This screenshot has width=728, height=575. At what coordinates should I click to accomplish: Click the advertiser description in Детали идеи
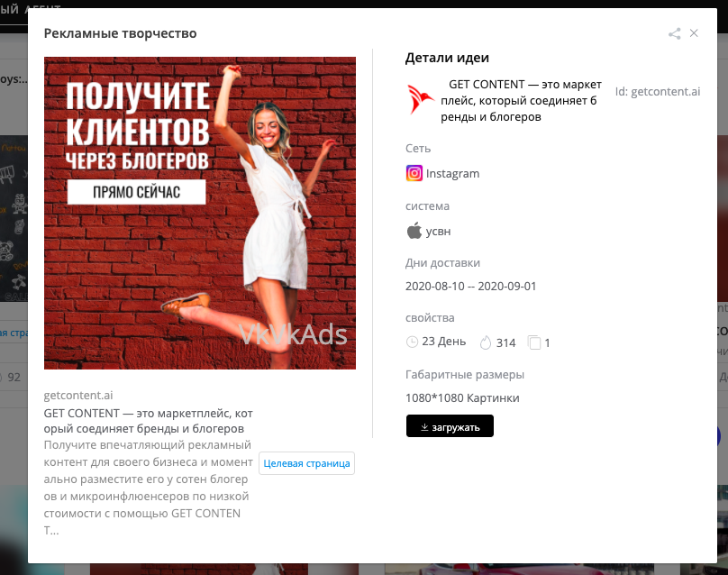[x=521, y=100]
